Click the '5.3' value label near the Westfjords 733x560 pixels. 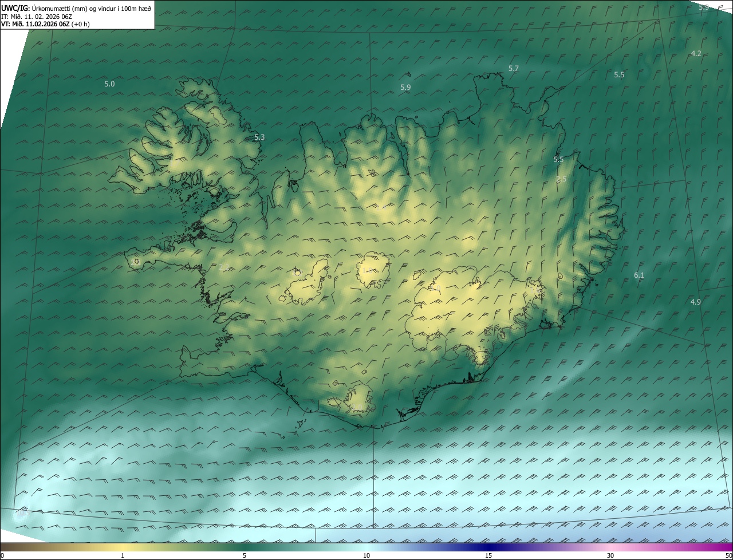259,137
